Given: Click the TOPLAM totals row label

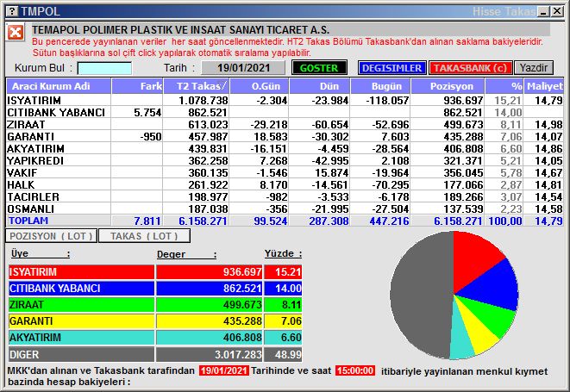Looking at the screenshot, I should [x=28, y=221].
